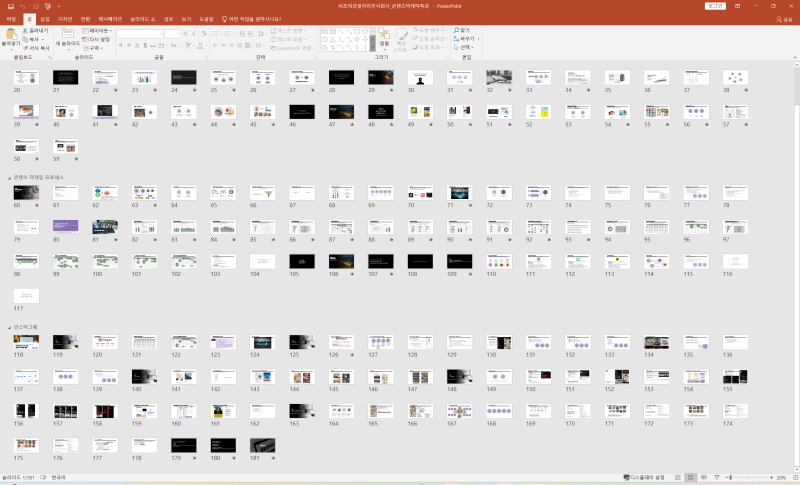Switch to Slide Show (슬라이드 쇼) tab
800x485 pixels.
click(x=142, y=19)
